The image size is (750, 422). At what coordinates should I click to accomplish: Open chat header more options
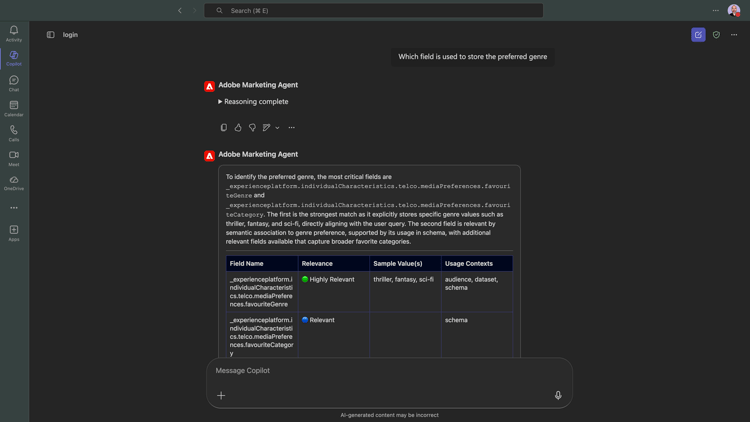point(734,34)
